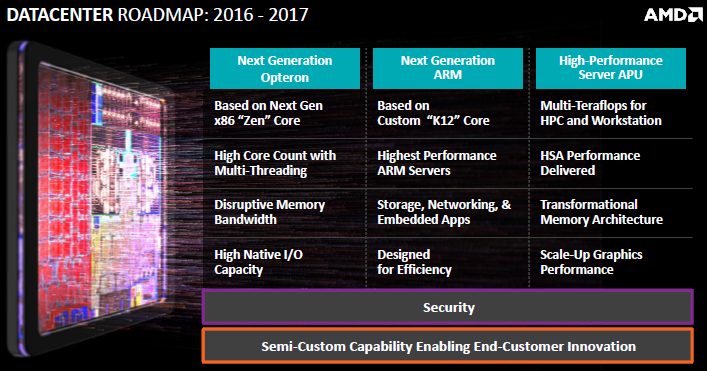The height and width of the screenshot is (371, 707).
Task: Click the Security bar
Action: click(448, 307)
